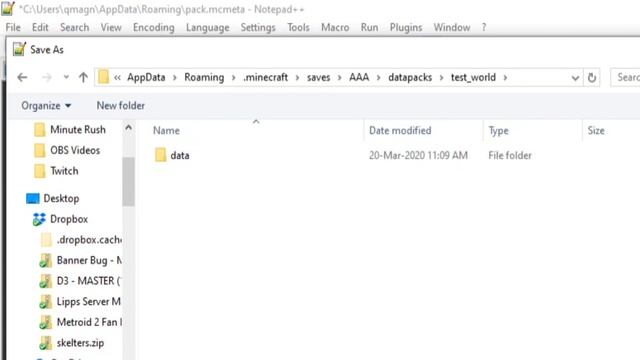
Task: Navigate to Roaming breadcrumb
Action: 204,77
